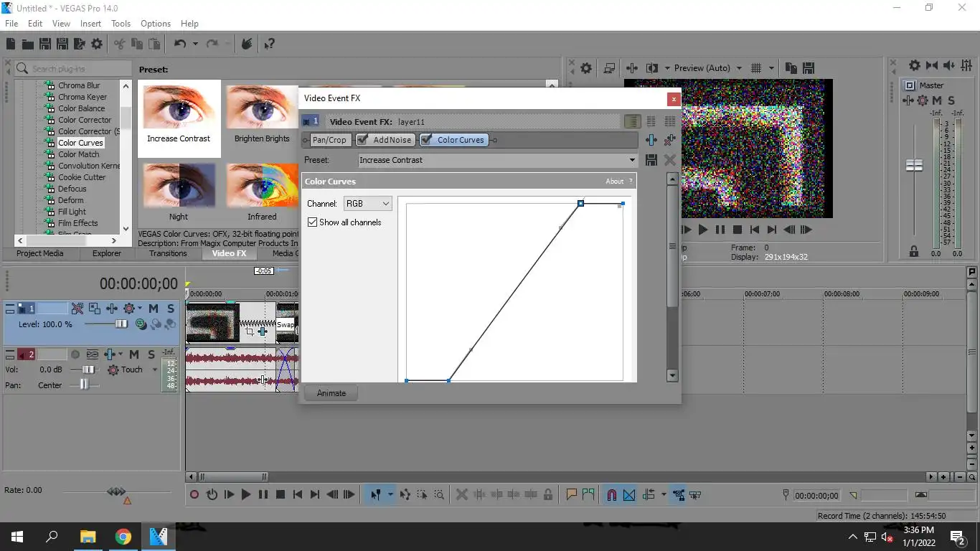Select Pan/Crop in the FX chain
Image resolution: width=980 pixels, height=551 pixels.
click(x=329, y=140)
